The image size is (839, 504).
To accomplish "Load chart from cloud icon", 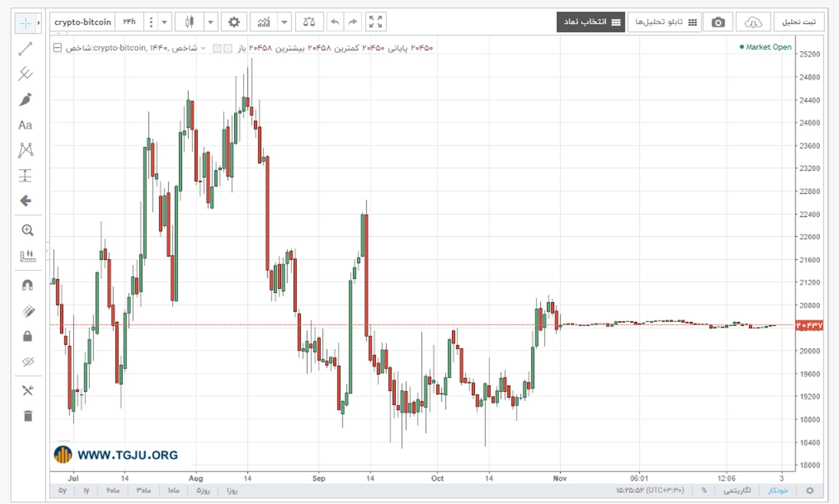I will tap(753, 22).
